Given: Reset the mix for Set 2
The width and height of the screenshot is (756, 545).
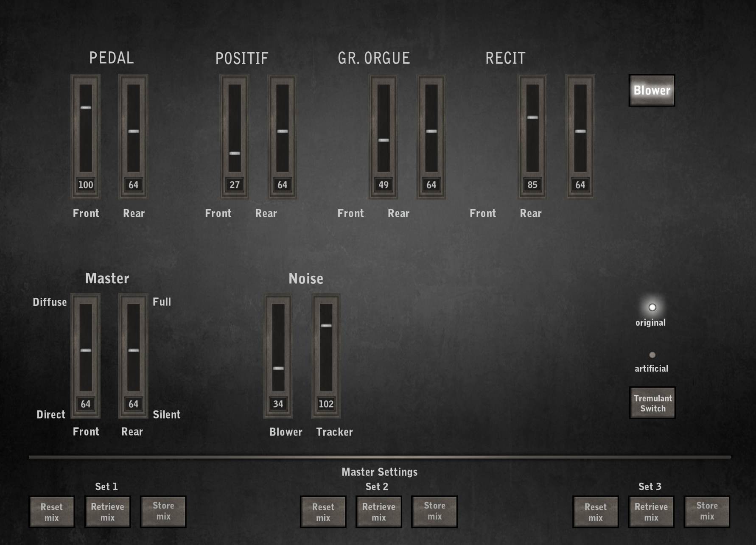Looking at the screenshot, I should [323, 512].
